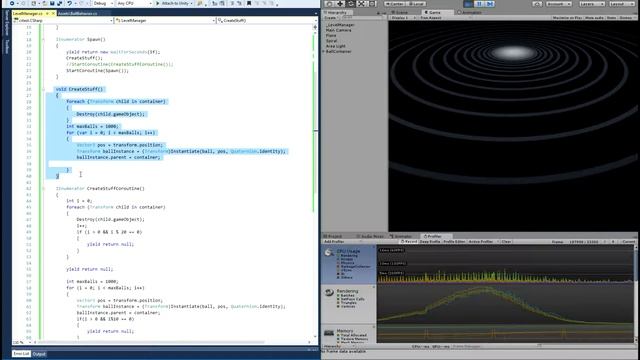The height and width of the screenshot is (360, 640).
Task: Expand the BallContainer hierarchy item
Action: (324, 52)
